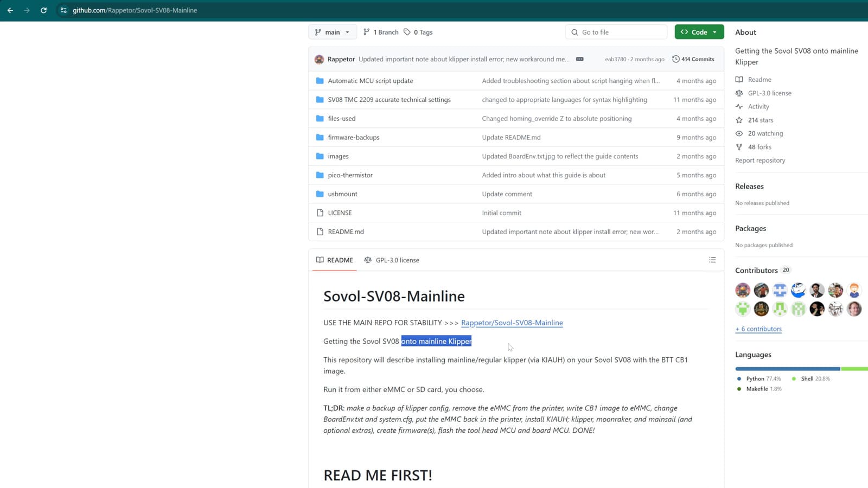868x488 pixels.
Task: Reload the page with refresh icon
Action: point(43,10)
